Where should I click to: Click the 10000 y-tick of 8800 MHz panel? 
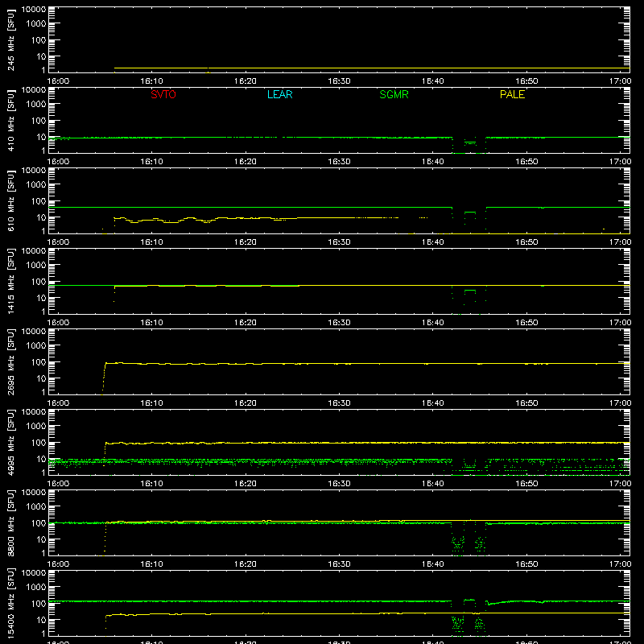[34, 493]
